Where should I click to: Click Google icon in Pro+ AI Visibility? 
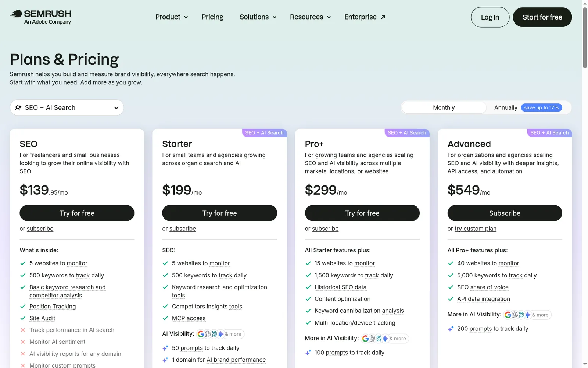pos(366,339)
